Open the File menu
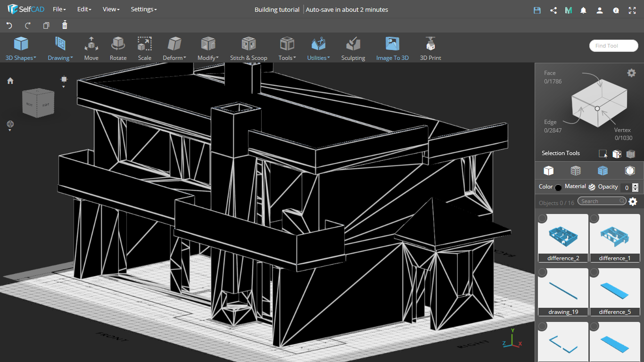 (x=59, y=9)
